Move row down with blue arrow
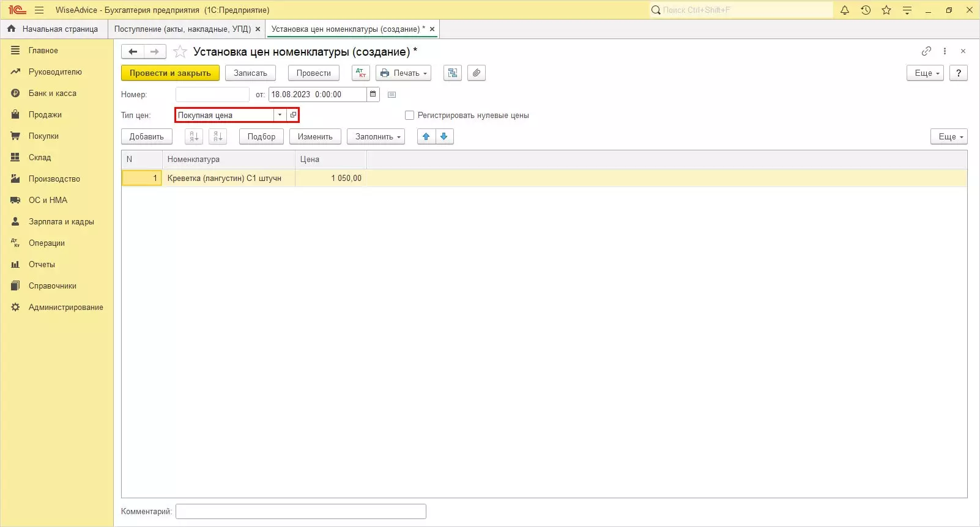 coord(445,137)
